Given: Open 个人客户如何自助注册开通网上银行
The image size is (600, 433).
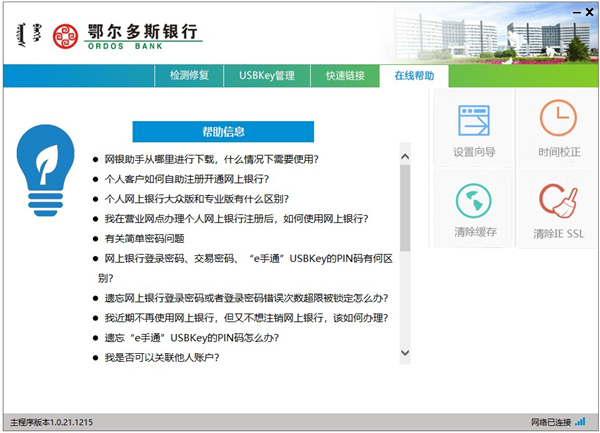Looking at the screenshot, I should coord(187,179).
